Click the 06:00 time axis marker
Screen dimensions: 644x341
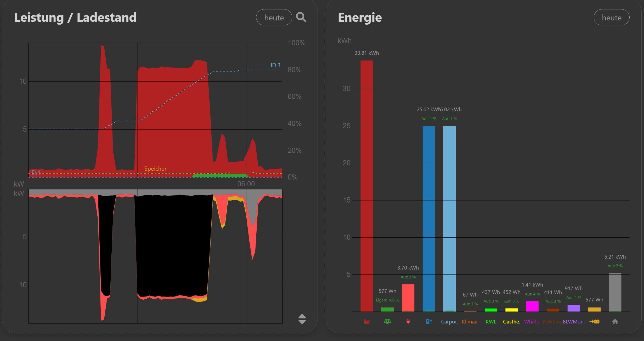tap(246, 184)
